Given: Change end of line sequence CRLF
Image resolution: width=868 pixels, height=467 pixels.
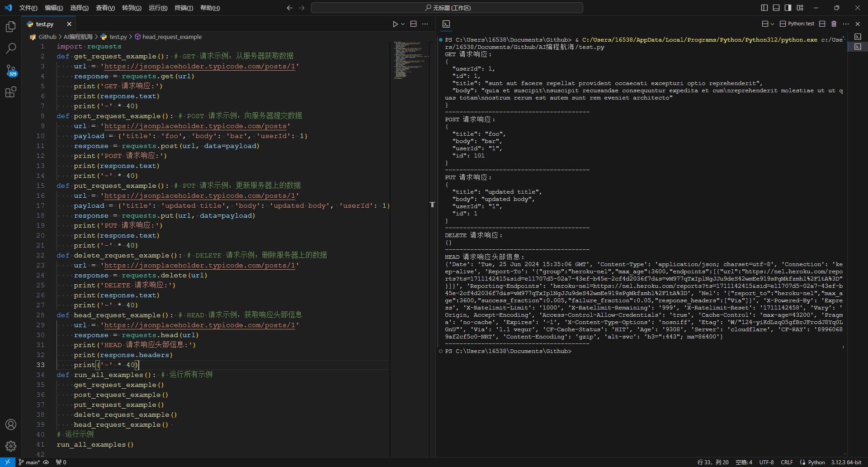Looking at the screenshot, I should tap(787, 462).
